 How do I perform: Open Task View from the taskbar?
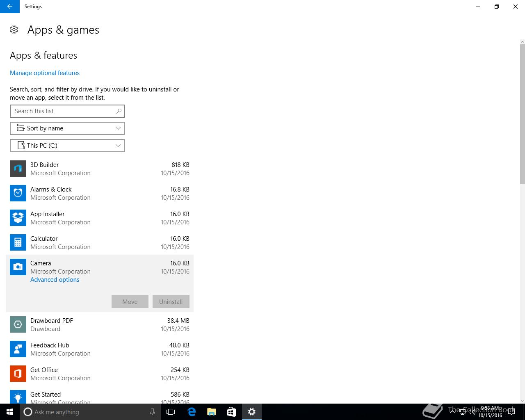[171, 412]
